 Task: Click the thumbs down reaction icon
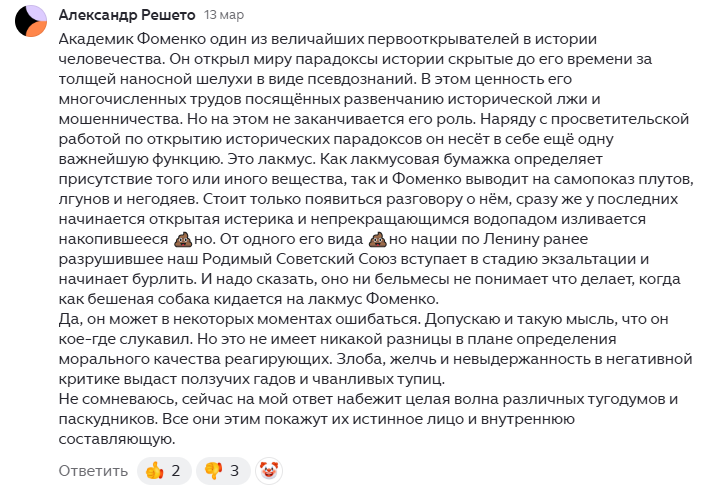coord(213,471)
